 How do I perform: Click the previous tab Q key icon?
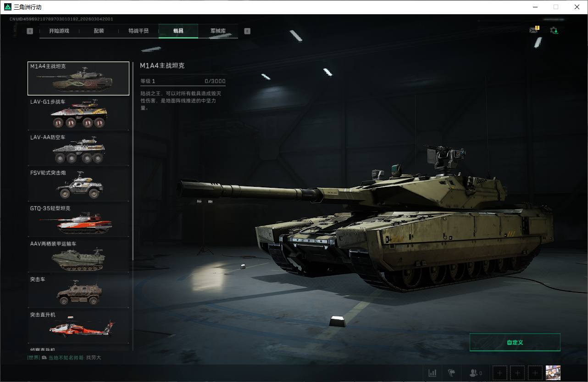(x=30, y=31)
